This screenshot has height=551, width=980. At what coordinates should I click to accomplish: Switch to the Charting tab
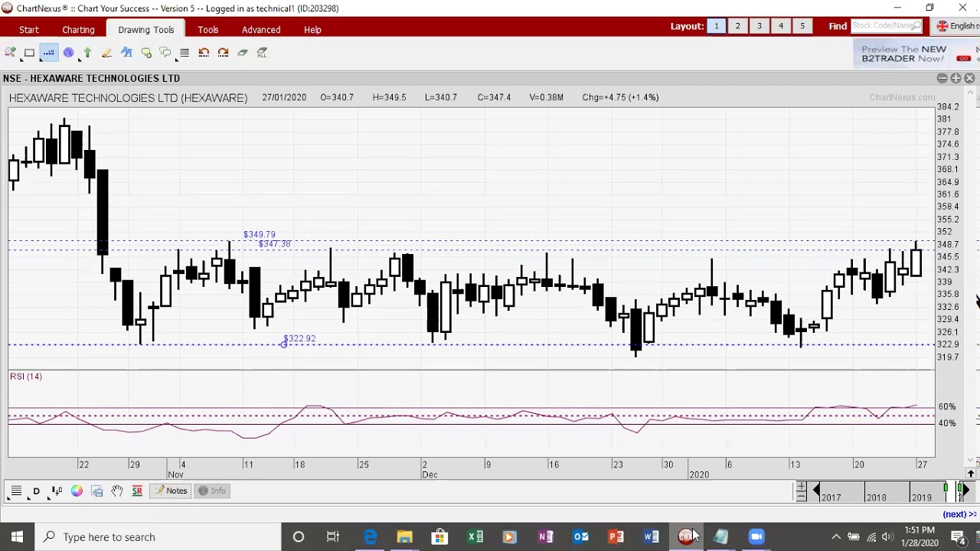click(79, 30)
